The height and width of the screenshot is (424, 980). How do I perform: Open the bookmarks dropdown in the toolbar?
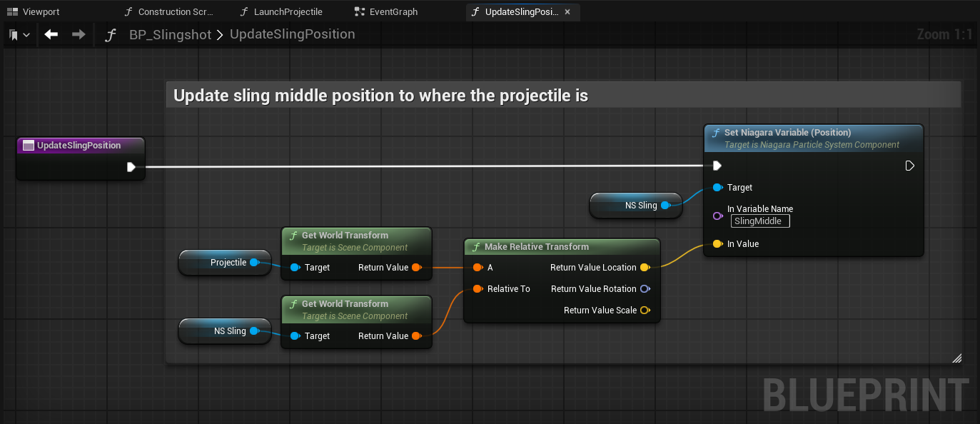(x=19, y=34)
